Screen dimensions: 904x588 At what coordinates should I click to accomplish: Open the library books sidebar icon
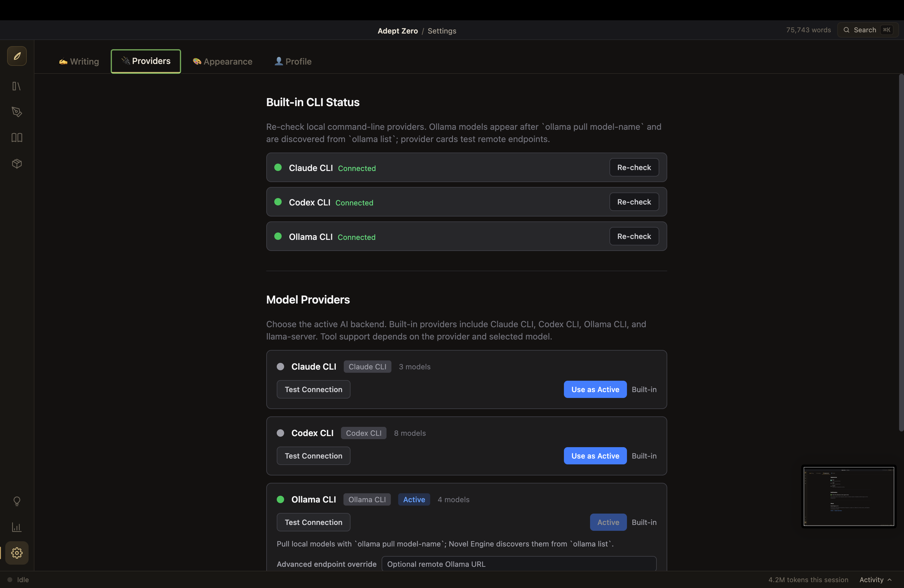click(17, 86)
